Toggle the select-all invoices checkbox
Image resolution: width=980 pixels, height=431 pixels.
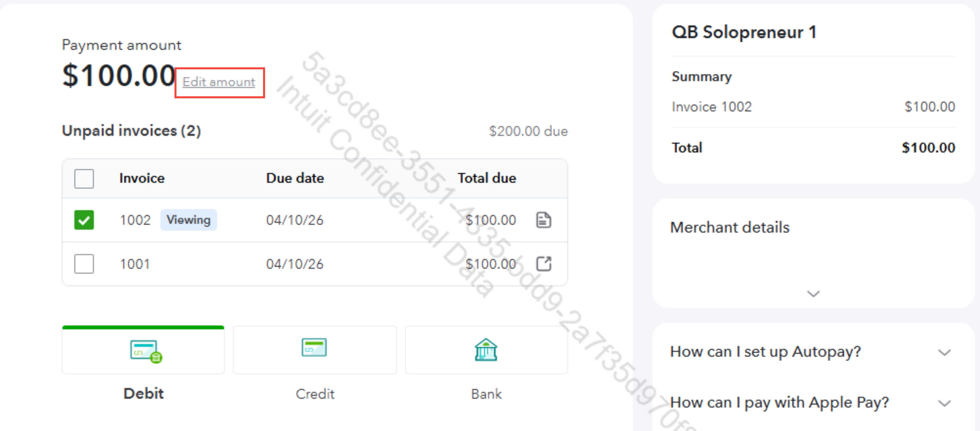tap(84, 179)
